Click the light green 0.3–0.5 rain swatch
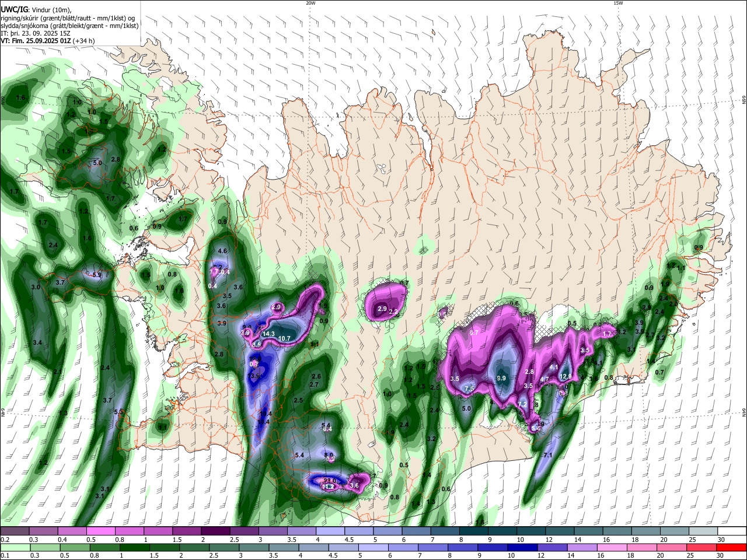 (45, 547)
